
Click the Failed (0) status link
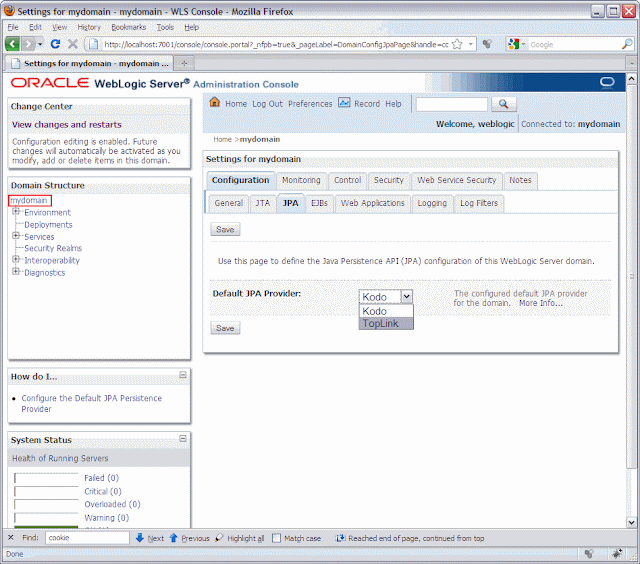(102, 478)
